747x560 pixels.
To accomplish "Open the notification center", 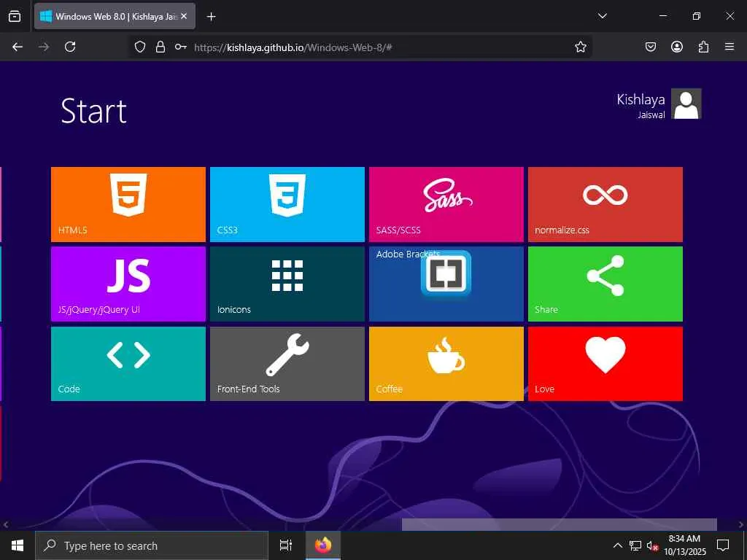I will click(723, 545).
